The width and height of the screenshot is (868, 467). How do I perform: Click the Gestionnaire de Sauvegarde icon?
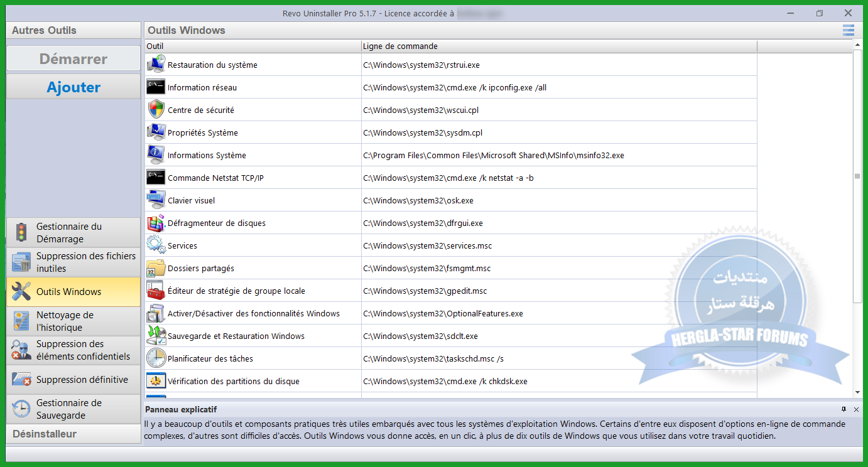pos(21,409)
